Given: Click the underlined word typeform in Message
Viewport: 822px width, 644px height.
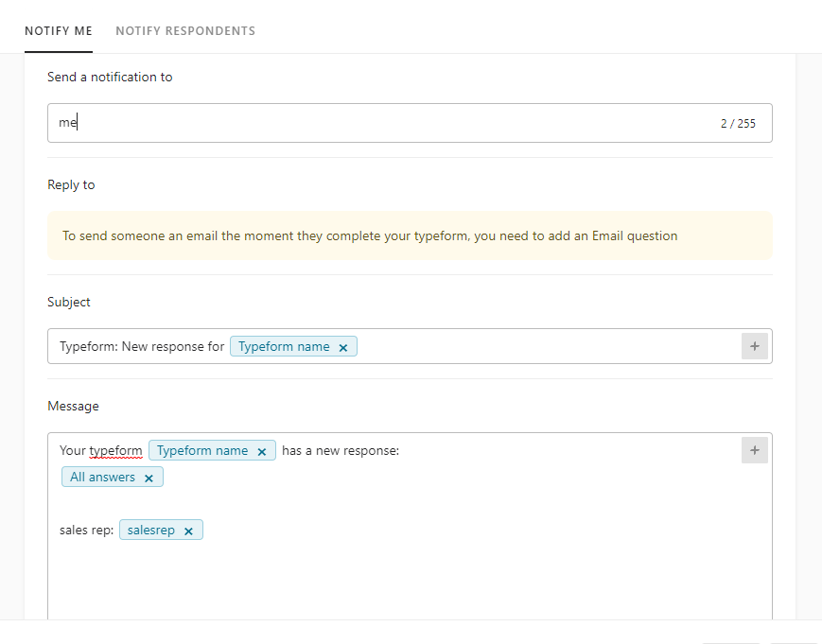Looking at the screenshot, I should point(115,451).
